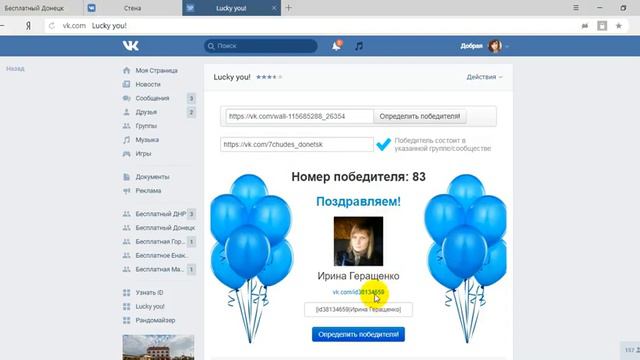The image size is (640, 360).
Task: Expand the profile menu arrow near Добрая
Action: (x=507, y=47)
